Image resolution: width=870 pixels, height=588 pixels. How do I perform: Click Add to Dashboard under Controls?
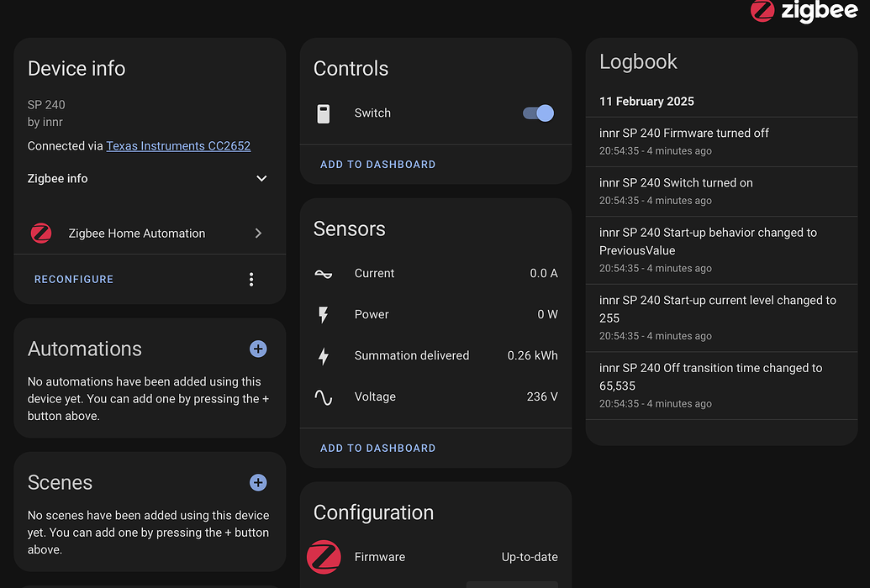[x=378, y=165]
